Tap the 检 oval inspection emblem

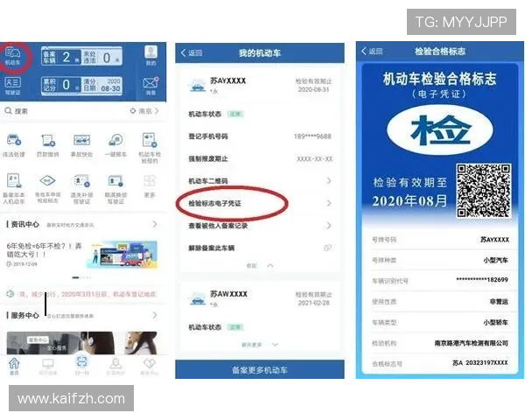(439, 130)
